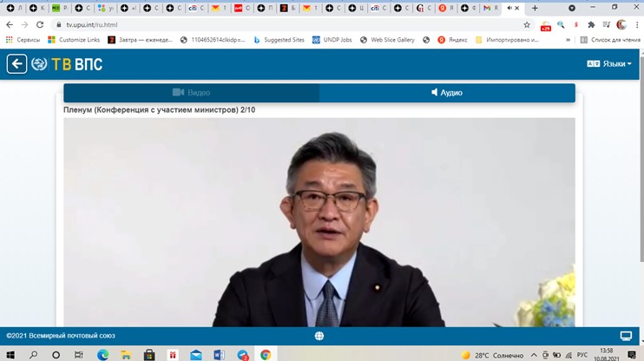Open the Extensions puzzle icon
Viewport: 644px width, 361px height.
[x=591, y=25]
